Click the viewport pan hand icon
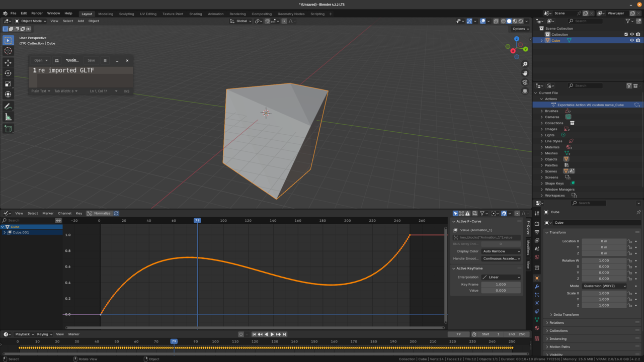 pyautogui.click(x=525, y=73)
